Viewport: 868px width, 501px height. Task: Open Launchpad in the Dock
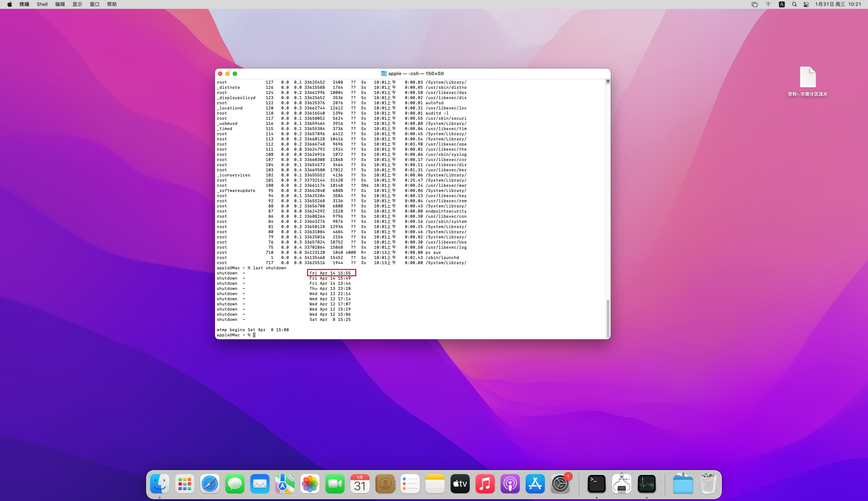(x=185, y=484)
